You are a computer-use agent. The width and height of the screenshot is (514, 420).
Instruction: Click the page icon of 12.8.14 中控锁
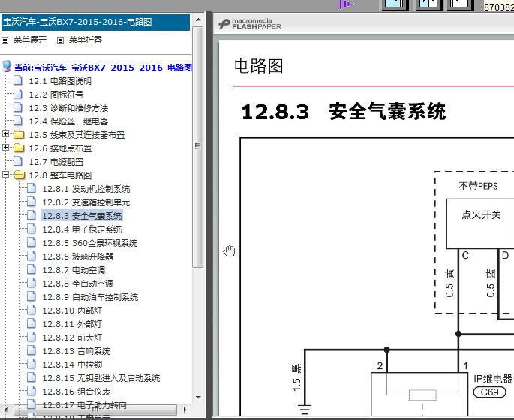point(32,364)
